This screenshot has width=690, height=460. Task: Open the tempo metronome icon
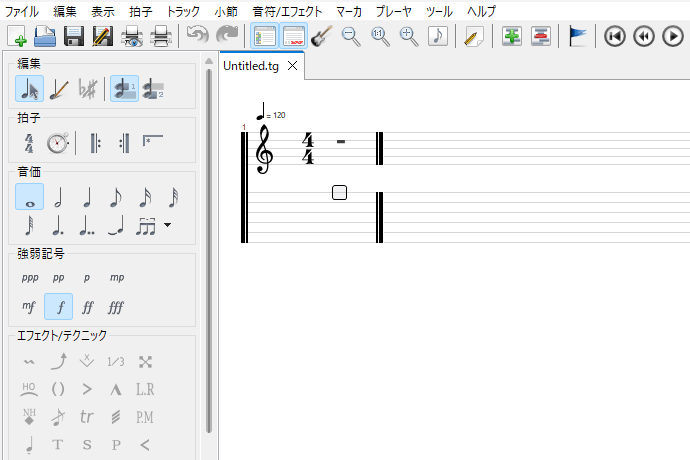click(57, 143)
